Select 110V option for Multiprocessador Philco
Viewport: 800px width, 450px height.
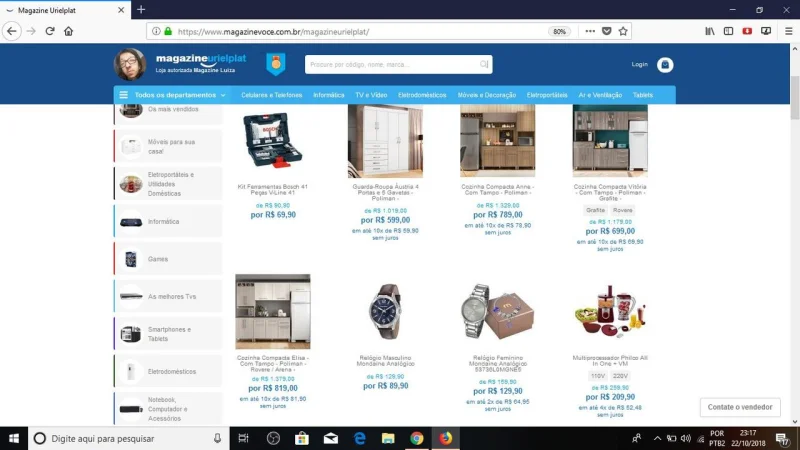[x=598, y=376]
